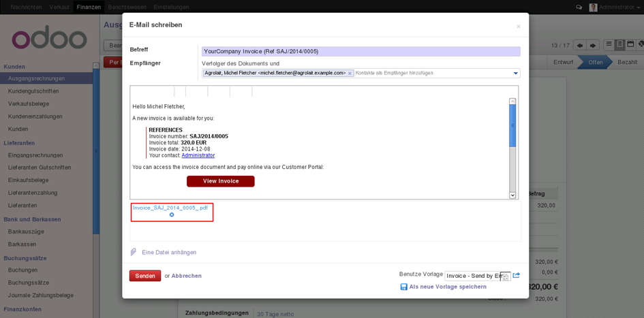Select the Offen status step

pyautogui.click(x=596, y=63)
